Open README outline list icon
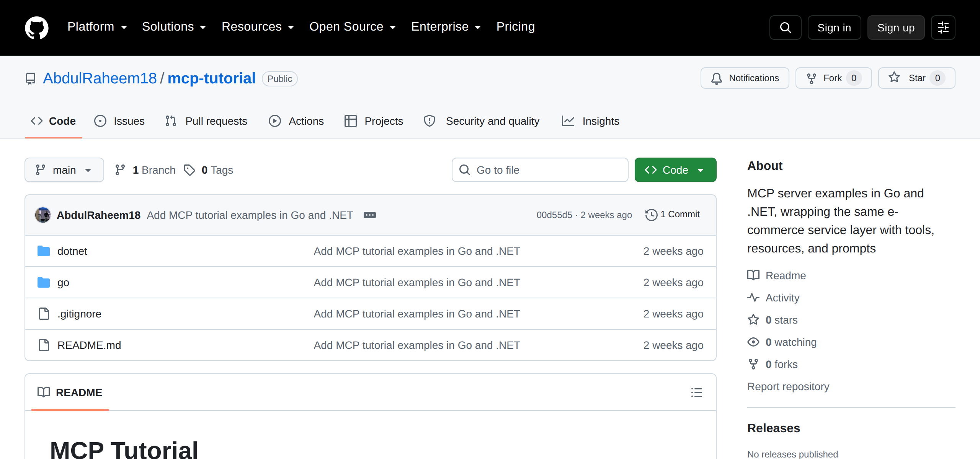 [696, 392]
